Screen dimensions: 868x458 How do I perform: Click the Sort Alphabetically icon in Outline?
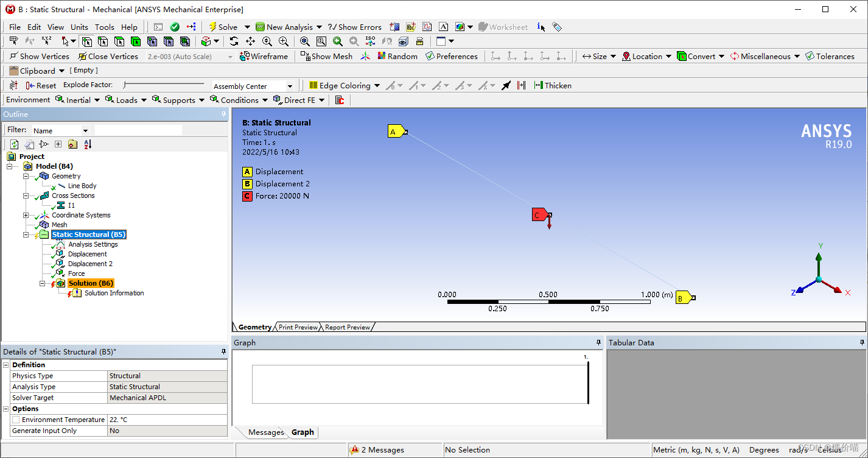tap(88, 144)
